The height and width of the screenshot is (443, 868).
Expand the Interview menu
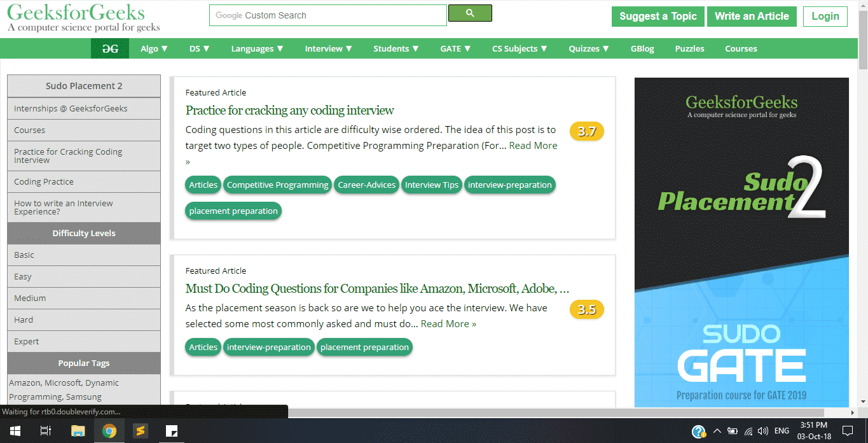pyautogui.click(x=329, y=48)
